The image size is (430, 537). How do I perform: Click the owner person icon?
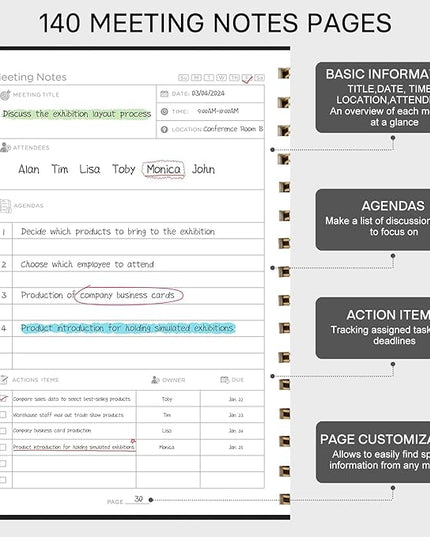coord(155,380)
